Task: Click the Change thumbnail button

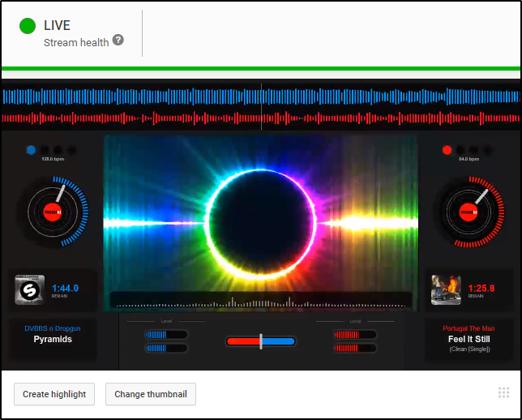Action: 151,394
